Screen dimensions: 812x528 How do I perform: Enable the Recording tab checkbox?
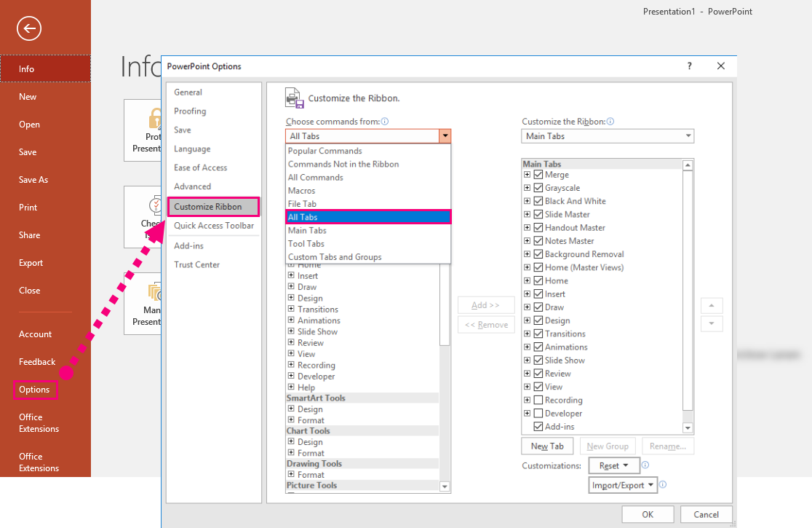pyautogui.click(x=538, y=400)
